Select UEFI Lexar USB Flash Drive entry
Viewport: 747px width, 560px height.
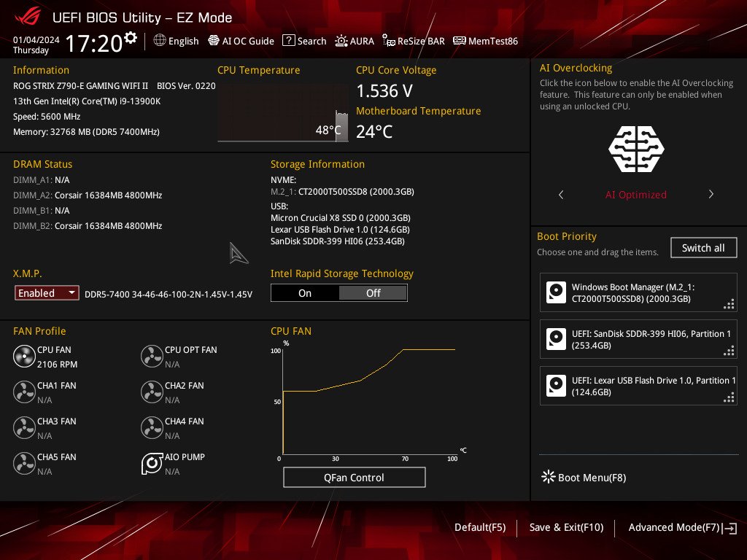(x=638, y=386)
